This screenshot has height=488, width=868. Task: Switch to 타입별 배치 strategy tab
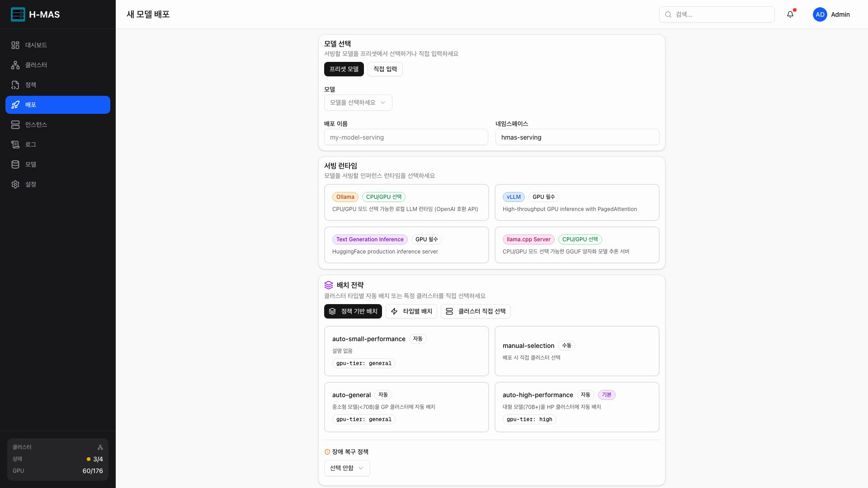pos(411,311)
